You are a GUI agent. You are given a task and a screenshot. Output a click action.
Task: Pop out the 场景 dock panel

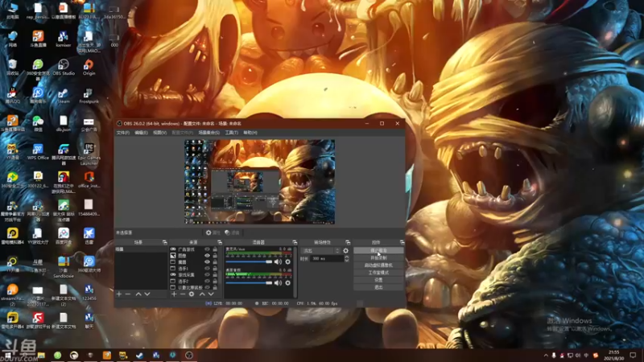tap(164, 243)
